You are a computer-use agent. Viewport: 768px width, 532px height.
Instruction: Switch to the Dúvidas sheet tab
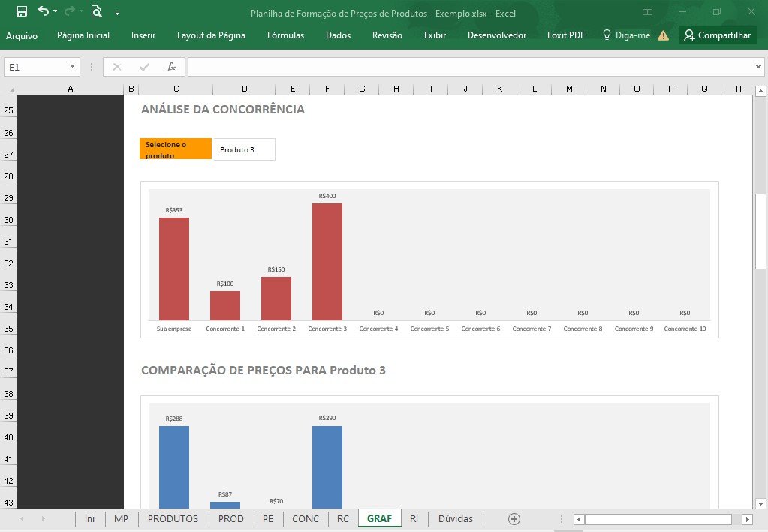pyautogui.click(x=456, y=518)
